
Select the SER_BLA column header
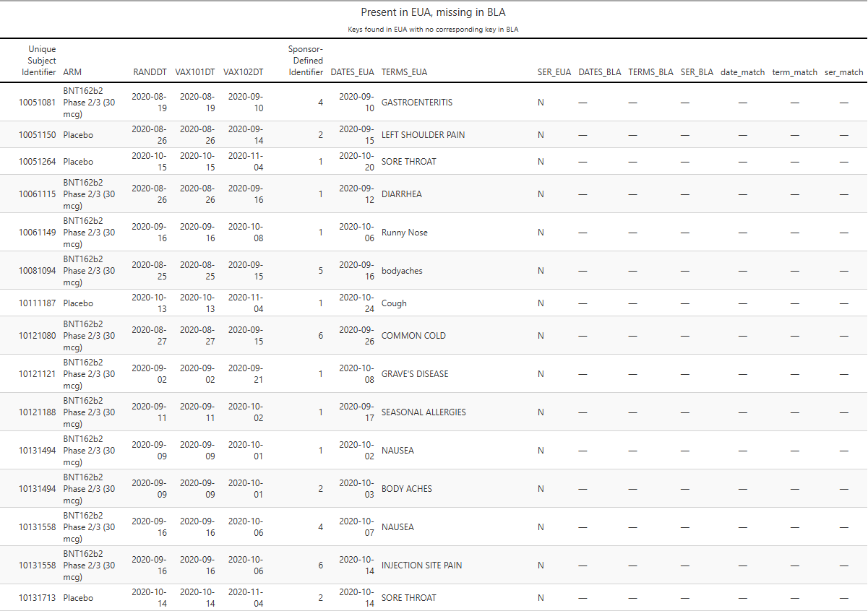(697, 72)
